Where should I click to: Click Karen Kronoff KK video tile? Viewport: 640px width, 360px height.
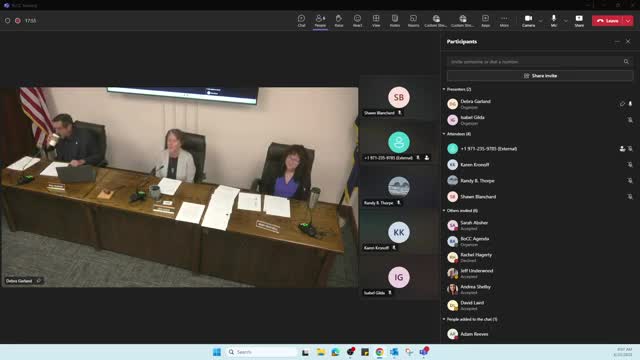[399, 233]
